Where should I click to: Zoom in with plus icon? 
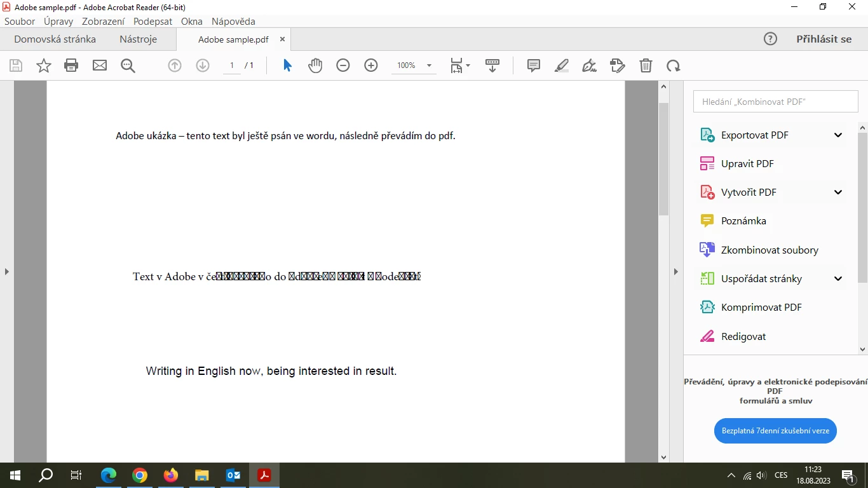click(x=371, y=65)
